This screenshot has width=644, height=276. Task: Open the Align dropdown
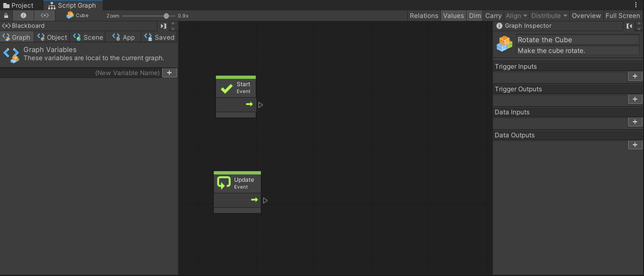[x=516, y=15]
